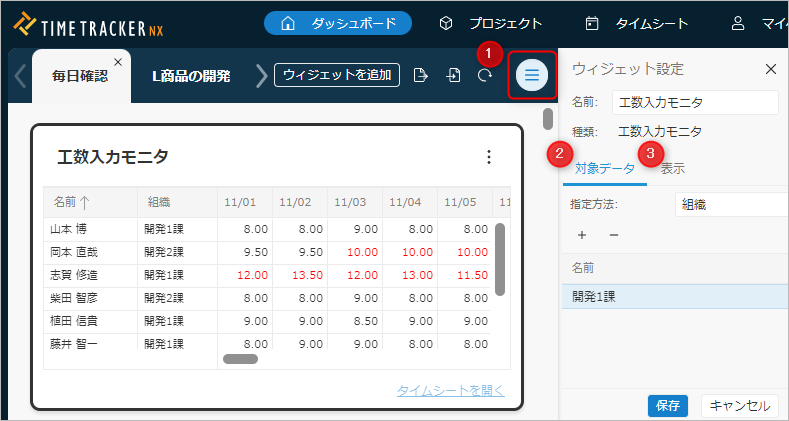Image resolution: width=789 pixels, height=421 pixels.
Task: Click the ウィジェットを追加 button
Action: click(x=337, y=75)
